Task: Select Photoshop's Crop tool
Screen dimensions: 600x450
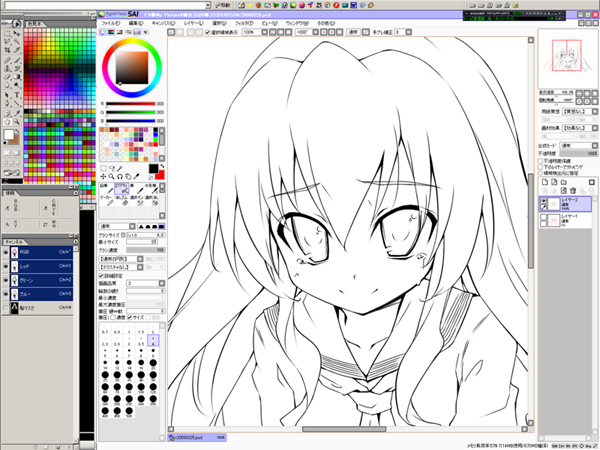Action: click(7, 50)
